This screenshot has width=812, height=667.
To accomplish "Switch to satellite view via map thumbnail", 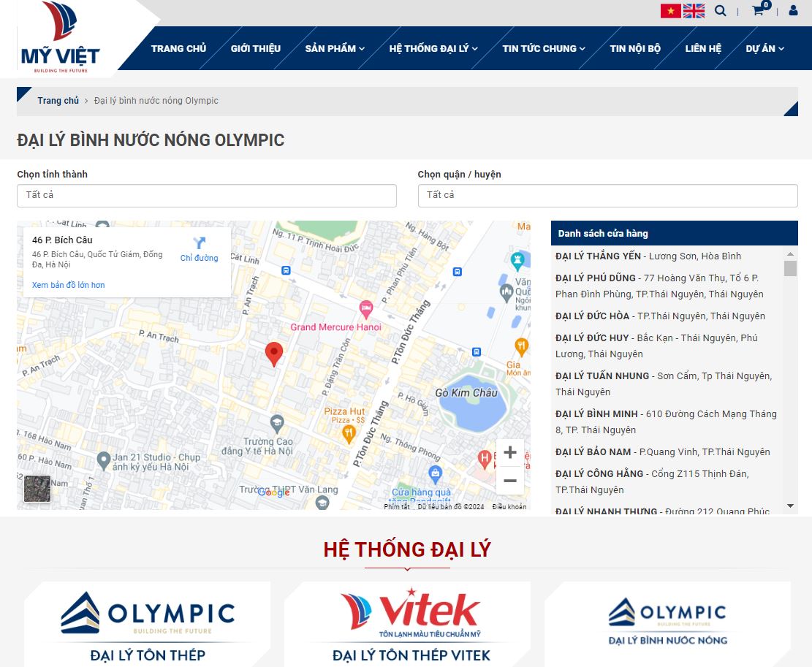I will coord(37,489).
